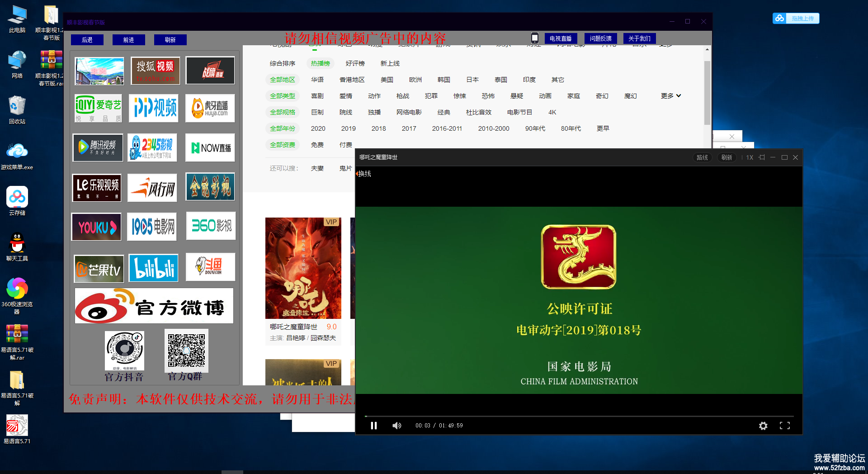The width and height of the screenshot is (868, 474).
Task: Filter year by 90年代
Action: tap(535, 128)
